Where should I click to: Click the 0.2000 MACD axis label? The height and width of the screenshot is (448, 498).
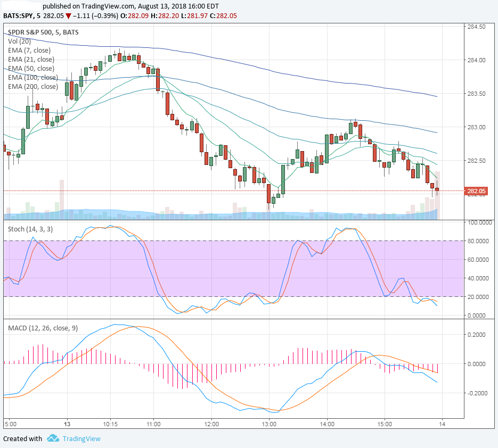click(476, 335)
